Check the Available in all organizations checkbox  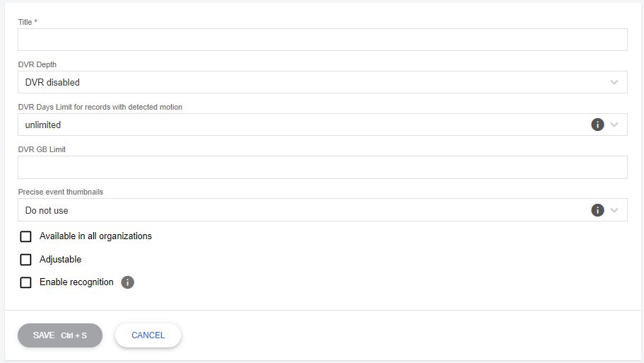click(26, 236)
